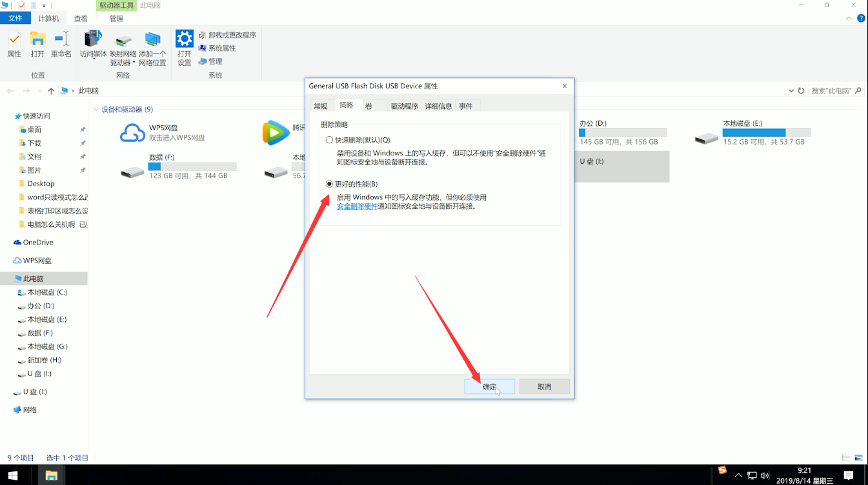This screenshot has width=868, height=485.
Task: Open the 文件 menu tab
Action: (x=15, y=18)
